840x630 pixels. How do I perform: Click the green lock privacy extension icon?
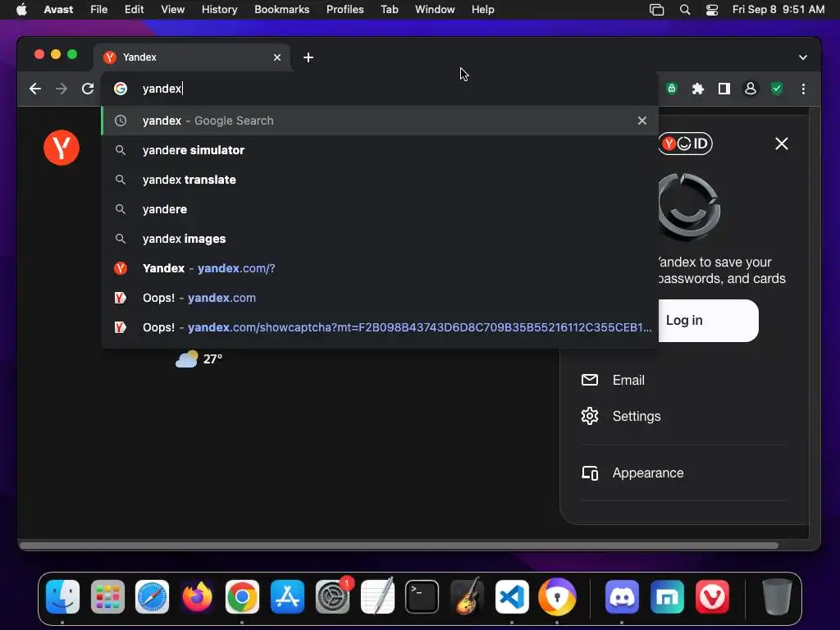point(671,89)
